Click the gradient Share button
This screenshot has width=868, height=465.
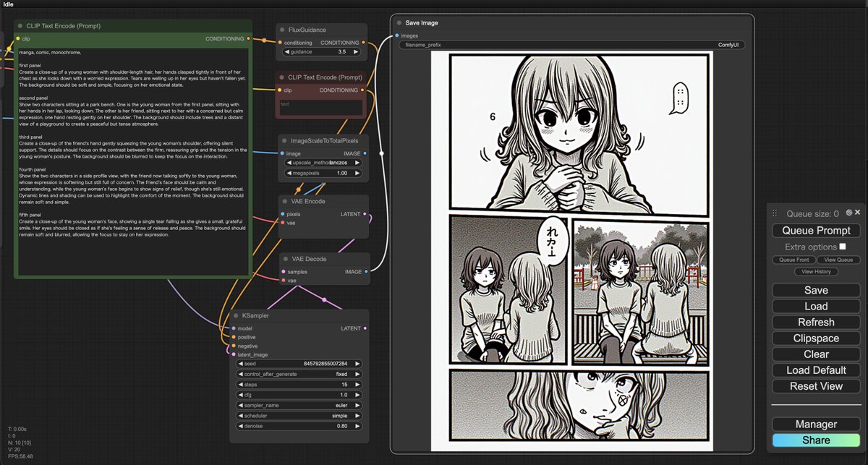tap(816, 440)
